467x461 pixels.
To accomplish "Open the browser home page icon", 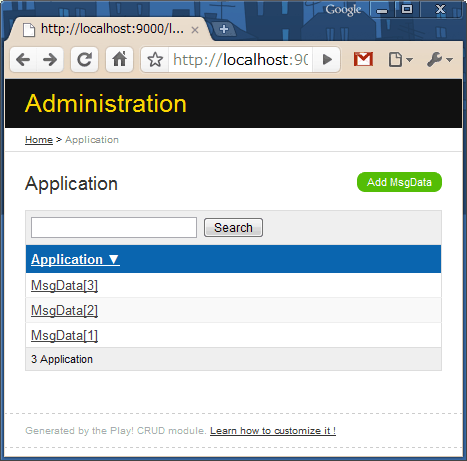I will pos(119,60).
